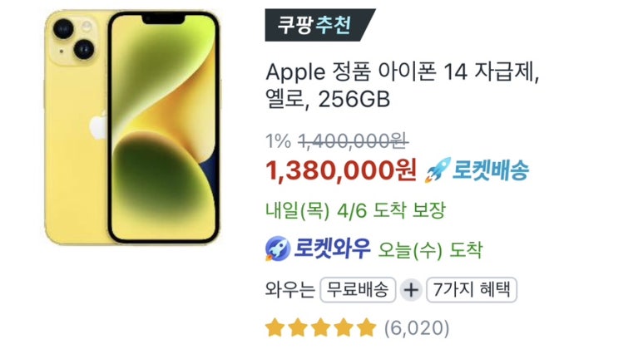Click the rocket icon beside 로켓배송
Screen dimensions: 643x364
438,170
